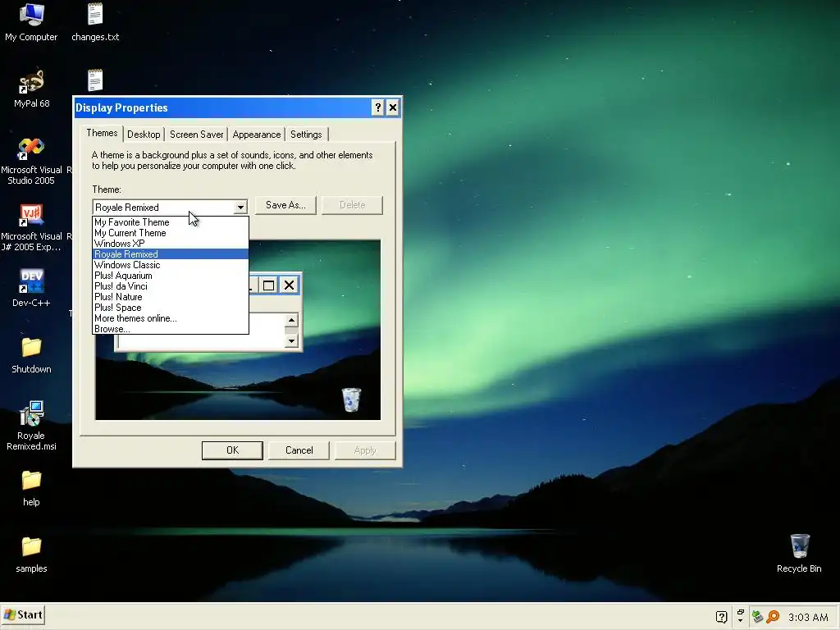Switch to the Settings tab

(x=306, y=135)
